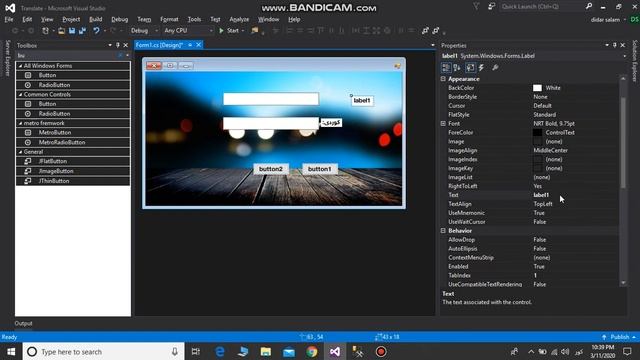Open the File menu
This screenshot has height=360, width=640.
[9, 19]
